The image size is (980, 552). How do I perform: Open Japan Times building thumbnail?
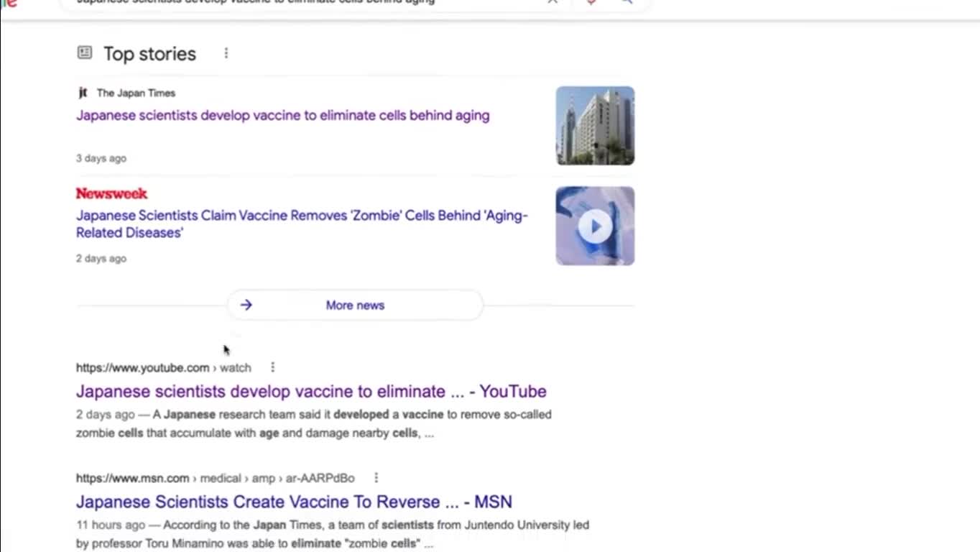[595, 126]
